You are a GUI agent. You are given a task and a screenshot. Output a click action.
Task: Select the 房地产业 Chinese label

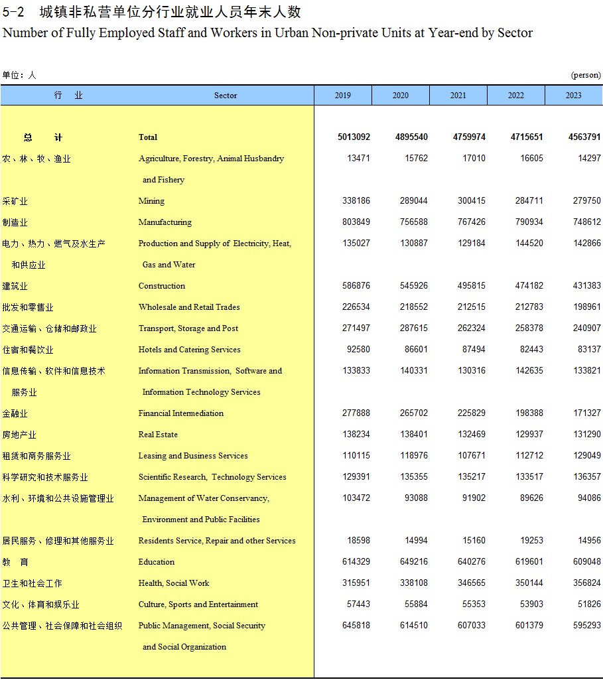point(19,435)
